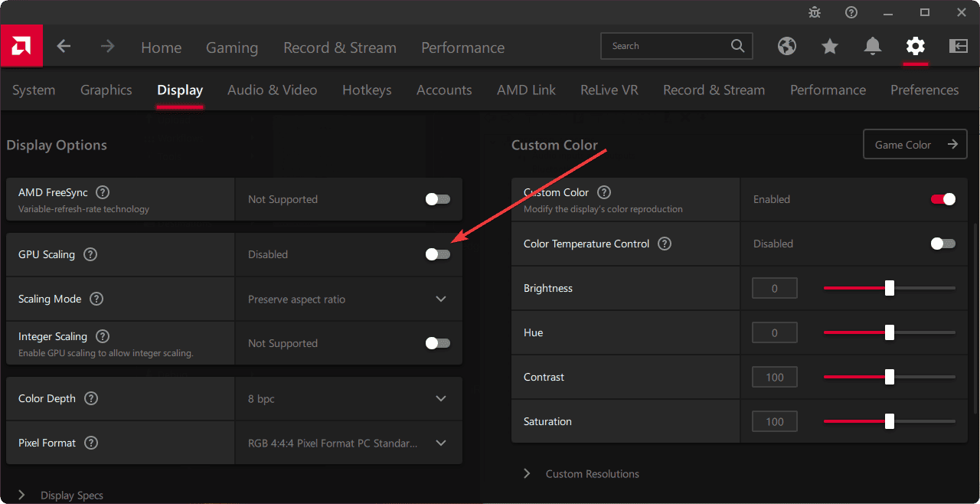Switch to the Graphics tab

coord(106,90)
